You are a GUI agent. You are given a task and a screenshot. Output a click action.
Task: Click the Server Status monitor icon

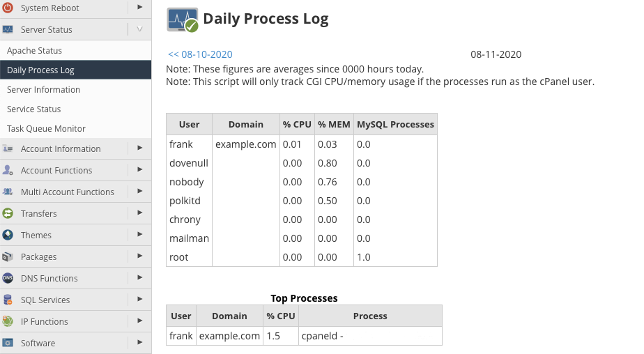[8, 30]
